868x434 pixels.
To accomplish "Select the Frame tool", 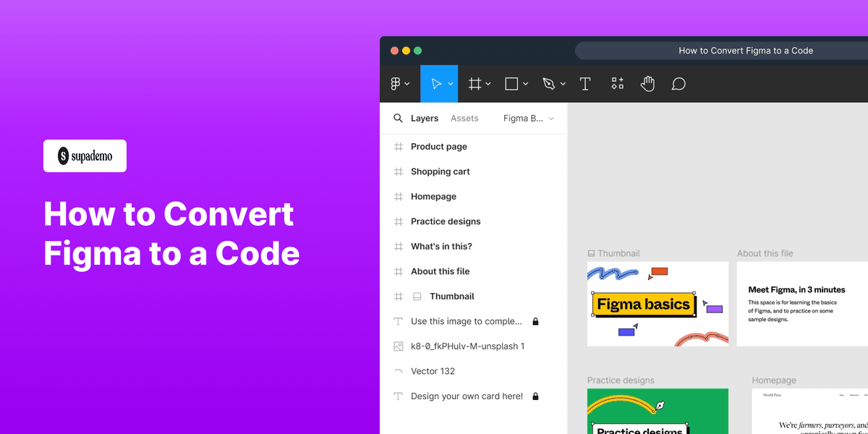I will 474,83.
